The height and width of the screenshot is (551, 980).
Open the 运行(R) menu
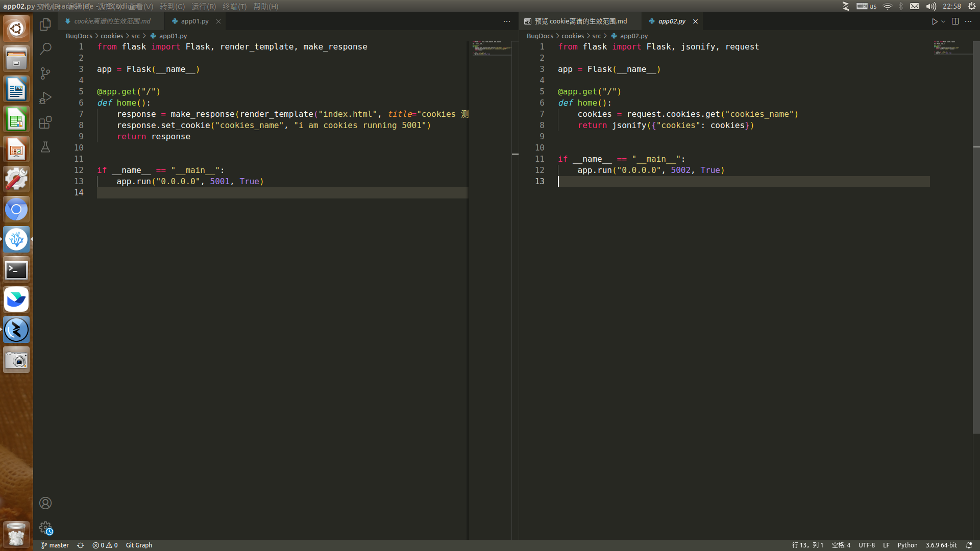pyautogui.click(x=204, y=6)
